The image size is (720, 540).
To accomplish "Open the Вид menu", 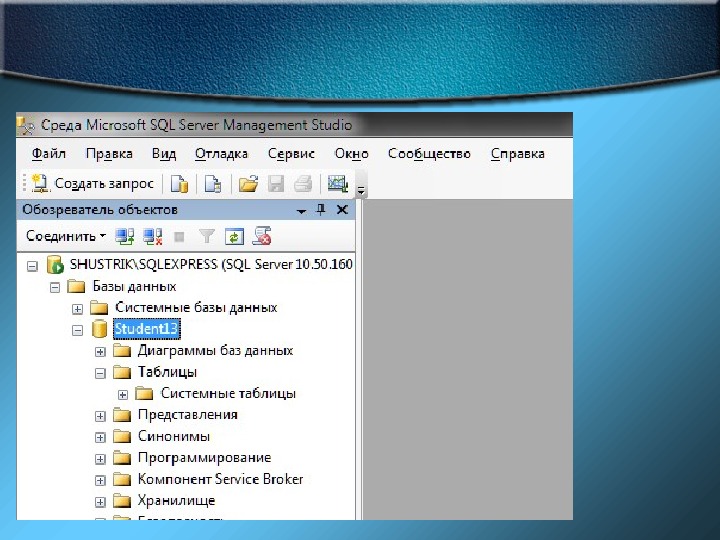I will pos(164,153).
